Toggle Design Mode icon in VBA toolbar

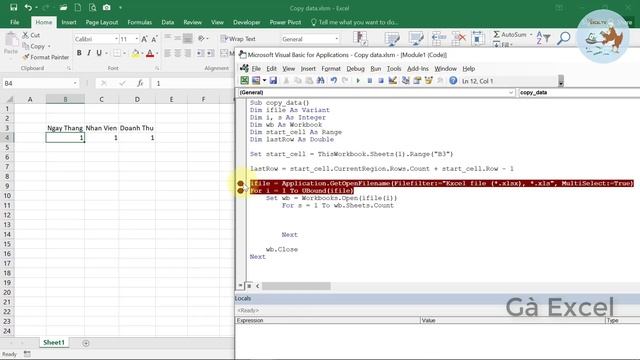pos(393,81)
